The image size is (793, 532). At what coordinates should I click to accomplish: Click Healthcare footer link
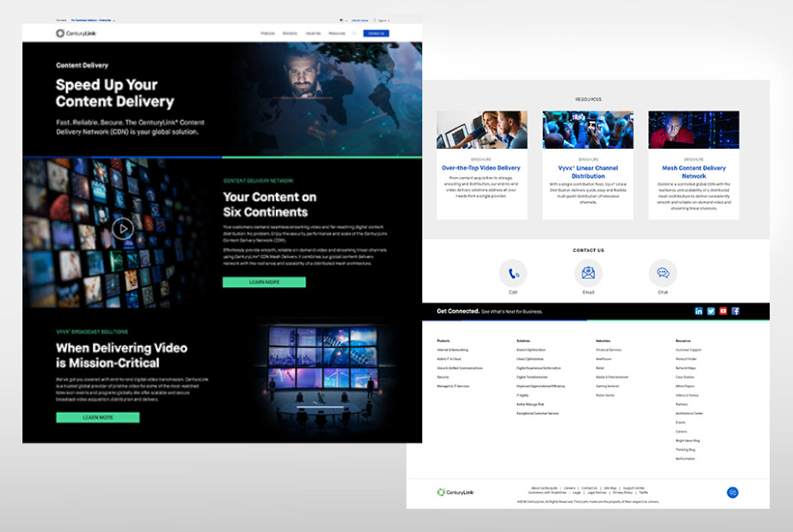tap(603, 359)
